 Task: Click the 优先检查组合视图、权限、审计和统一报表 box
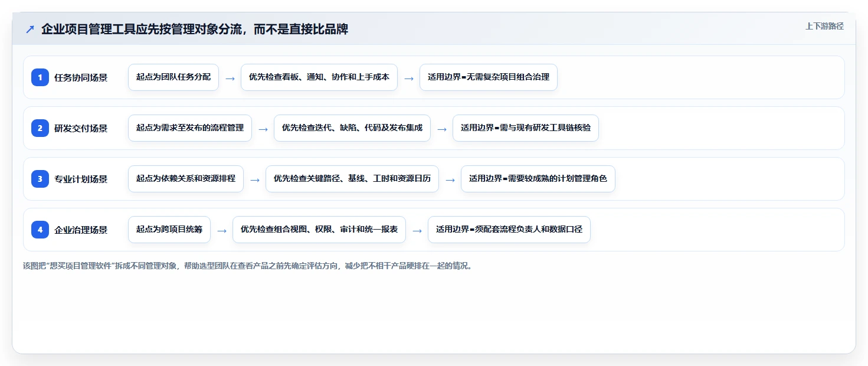pyautogui.click(x=319, y=230)
